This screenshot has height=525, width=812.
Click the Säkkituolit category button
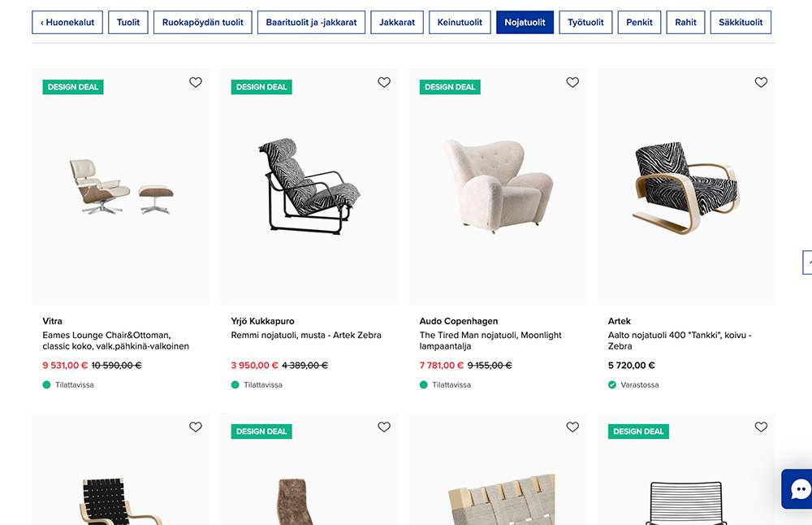(740, 22)
